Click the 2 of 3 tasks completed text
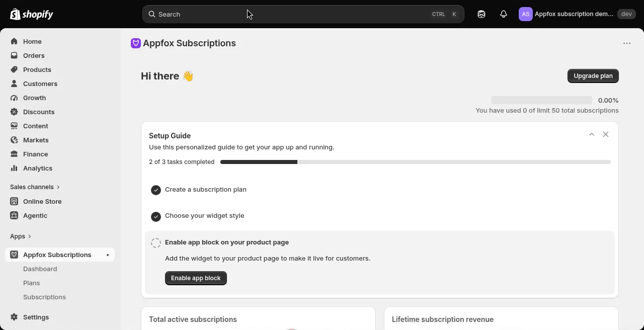This screenshot has height=330, width=644. coord(182,161)
